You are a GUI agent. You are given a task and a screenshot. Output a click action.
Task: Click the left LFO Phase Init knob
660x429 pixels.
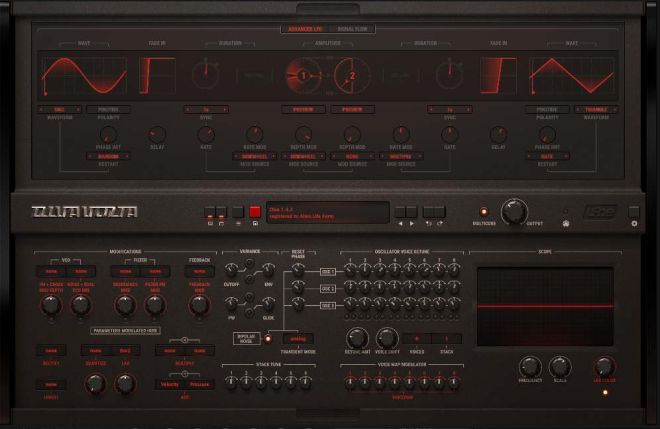tap(108, 135)
